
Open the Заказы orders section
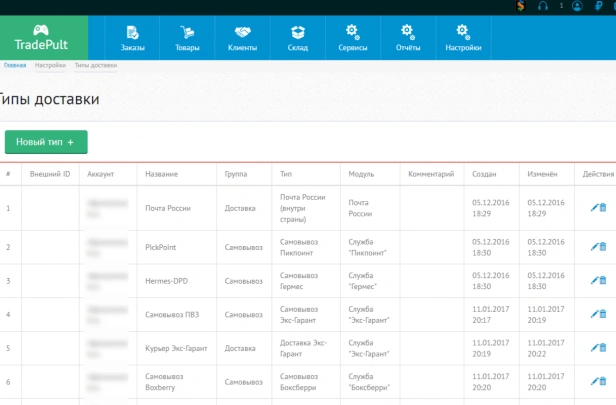coord(132,38)
